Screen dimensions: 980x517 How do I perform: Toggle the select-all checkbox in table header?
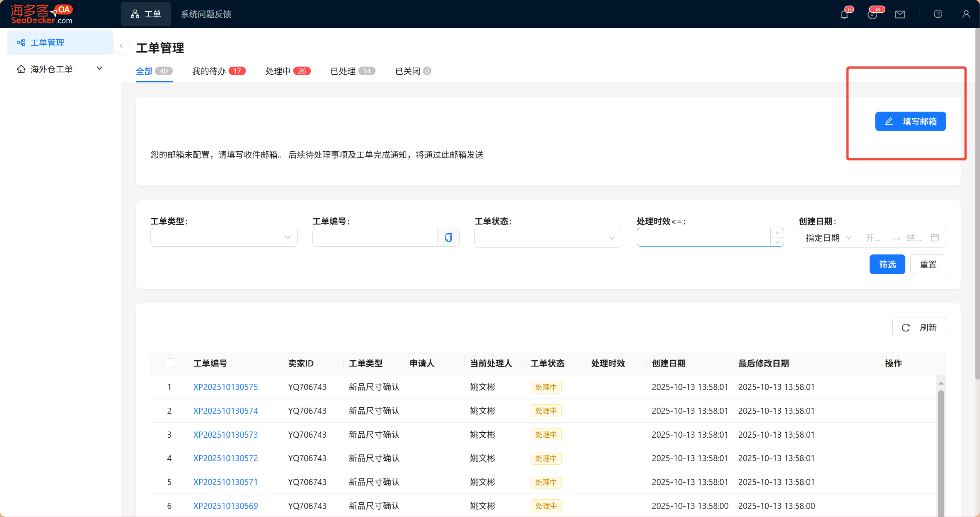[x=169, y=363]
